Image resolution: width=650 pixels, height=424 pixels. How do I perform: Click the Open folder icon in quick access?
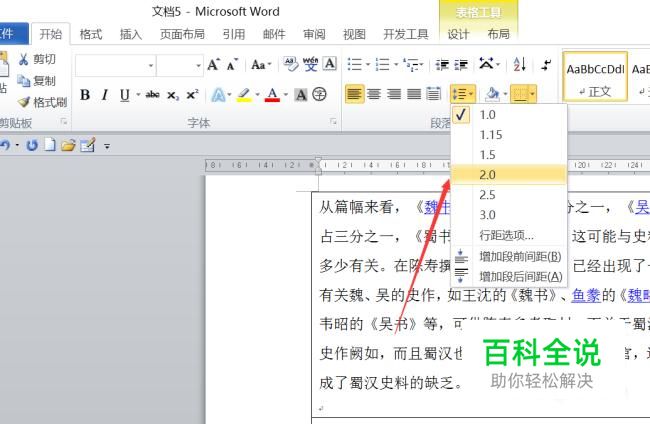tap(69, 145)
